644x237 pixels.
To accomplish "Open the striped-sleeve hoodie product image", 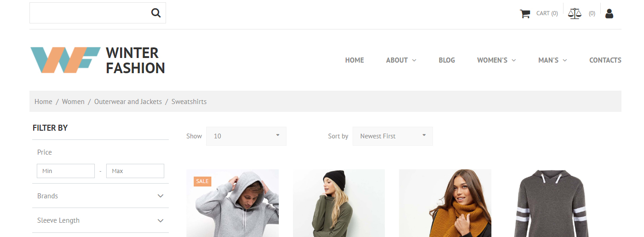I will [x=551, y=203].
